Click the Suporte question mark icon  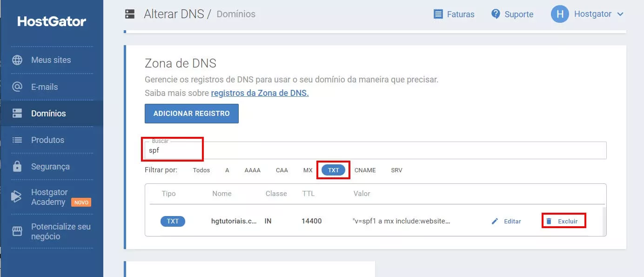click(496, 14)
